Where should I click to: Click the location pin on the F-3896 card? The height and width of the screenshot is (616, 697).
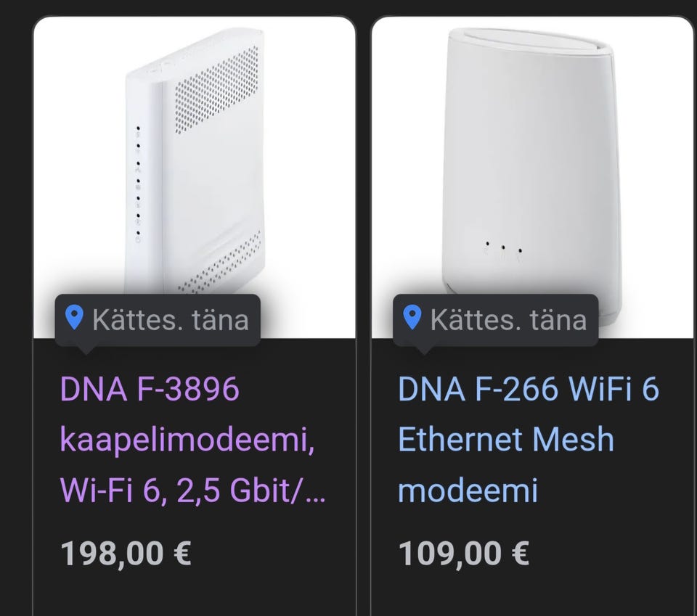tap(74, 318)
